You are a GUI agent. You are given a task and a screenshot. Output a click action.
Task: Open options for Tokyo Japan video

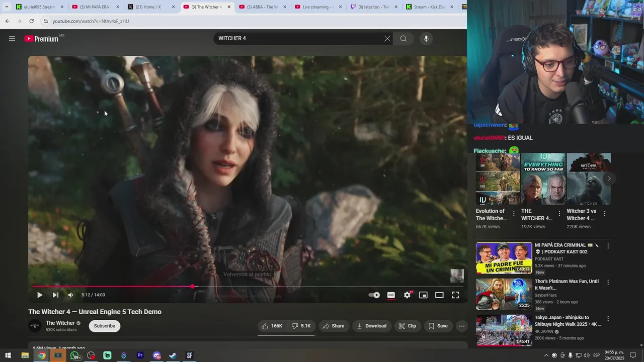point(608,319)
